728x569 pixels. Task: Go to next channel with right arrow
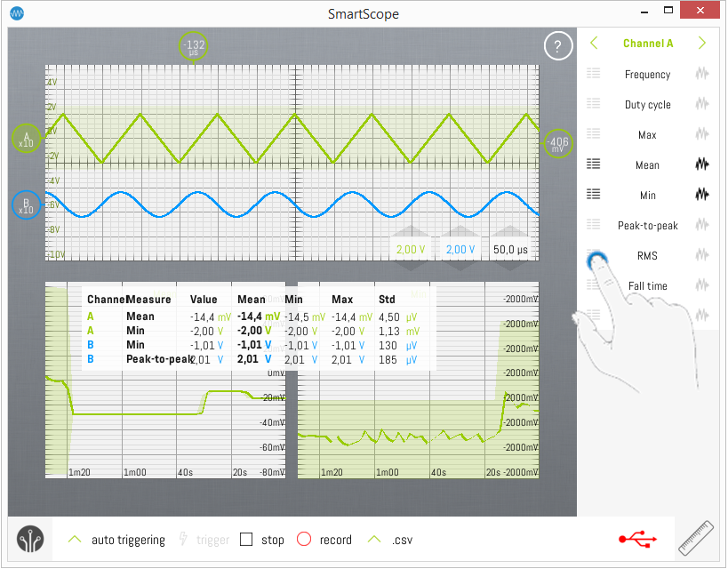tap(702, 44)
